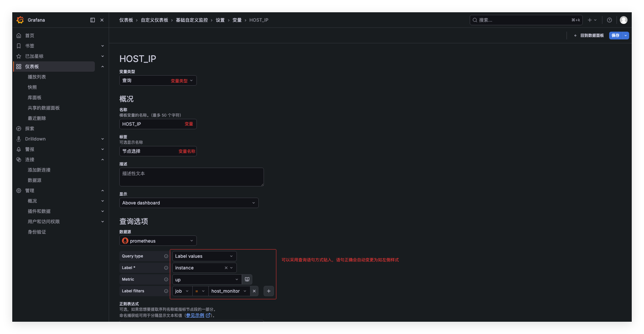Collapse the 管理 section chevron
Image resolution: width=644 pixels, height=334 pixels.
[103, 191]
